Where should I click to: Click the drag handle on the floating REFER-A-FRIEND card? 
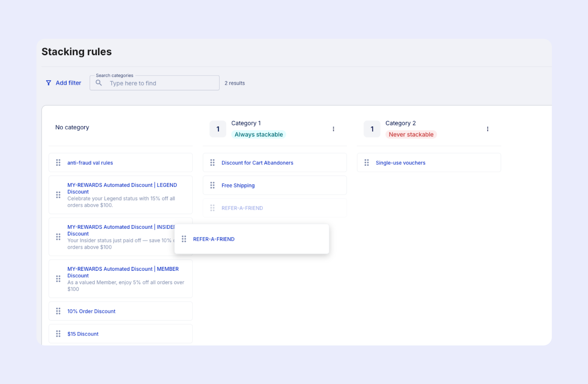tap(184, 239)
